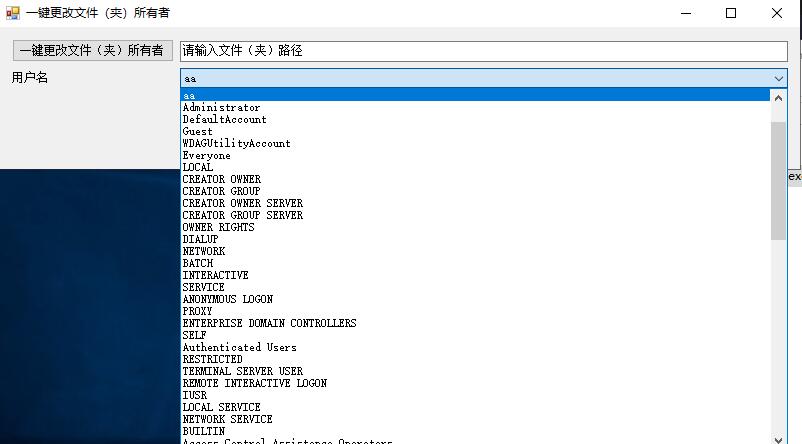Click scroll up arrow of dropdown list

pos(778,96)
